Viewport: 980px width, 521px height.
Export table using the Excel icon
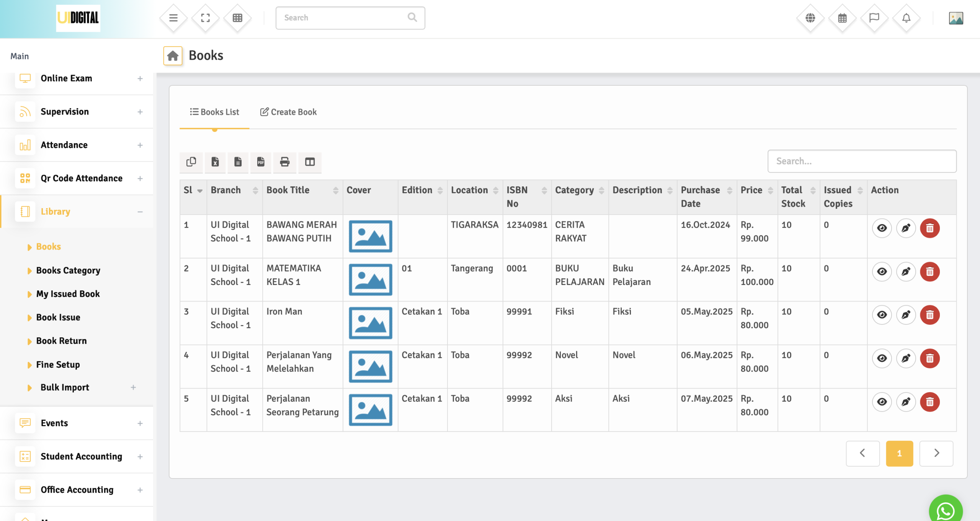[215, 162]
